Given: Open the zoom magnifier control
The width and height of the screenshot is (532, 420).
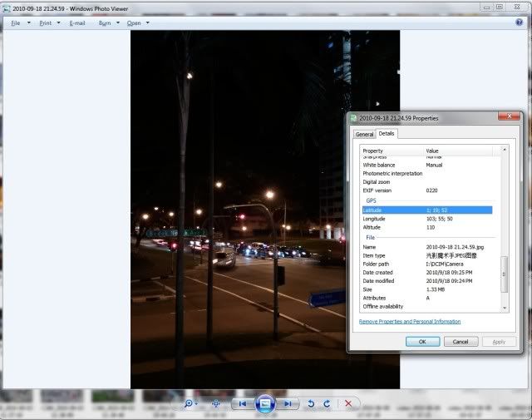Looking at the screenshot, I should [x=190, y=403].
